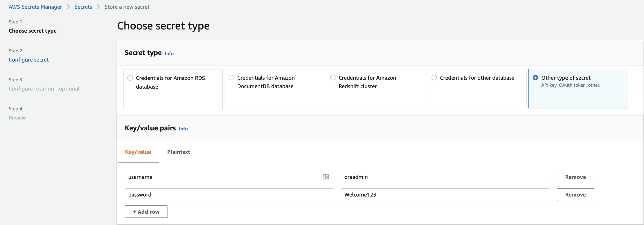Remove the username row
The height and width of the screenshot is (225, 644).
click(575, 177)
